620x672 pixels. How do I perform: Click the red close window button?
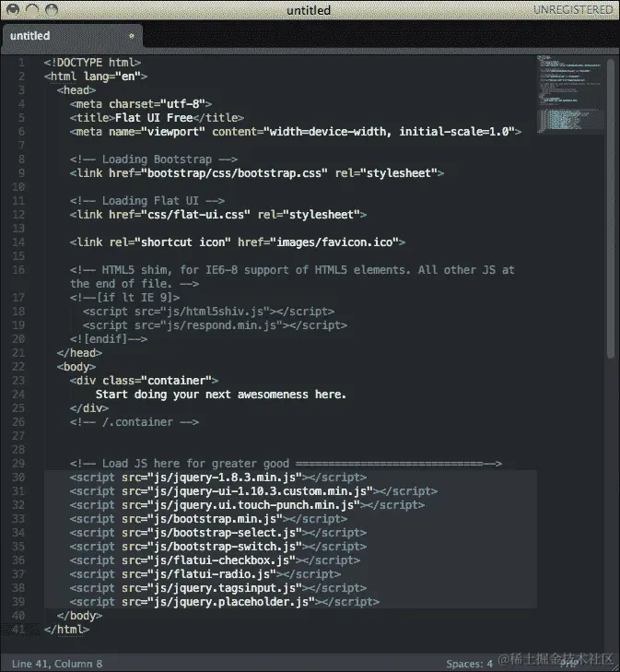coord(13,9)
